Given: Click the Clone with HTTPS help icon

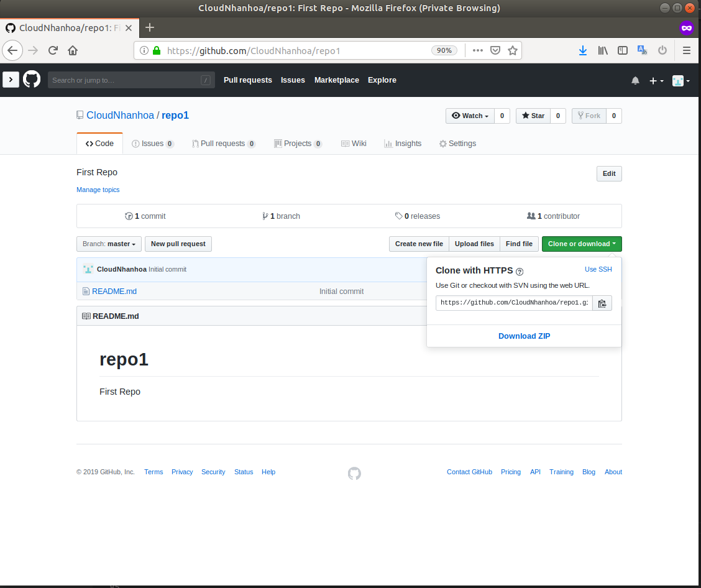Looking at the screenshot, I should (x=520, y=272).
